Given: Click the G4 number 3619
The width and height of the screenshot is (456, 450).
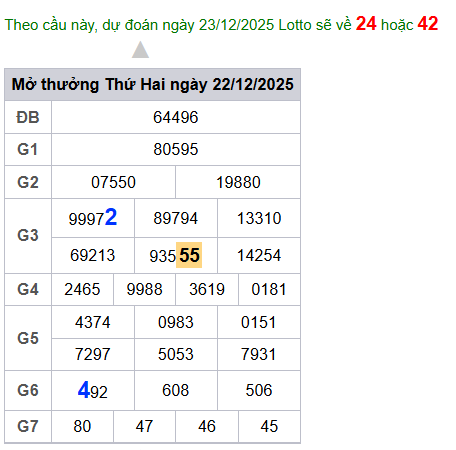Looking at the screenshot, I should pos(207,289).
